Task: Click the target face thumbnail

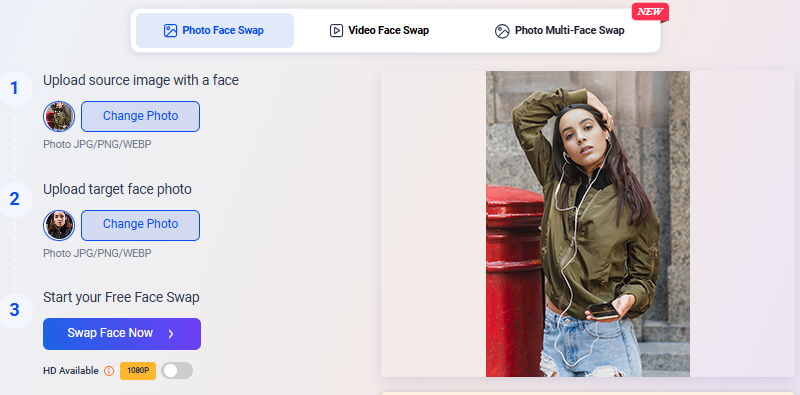Action: click(x=59, y=225)
